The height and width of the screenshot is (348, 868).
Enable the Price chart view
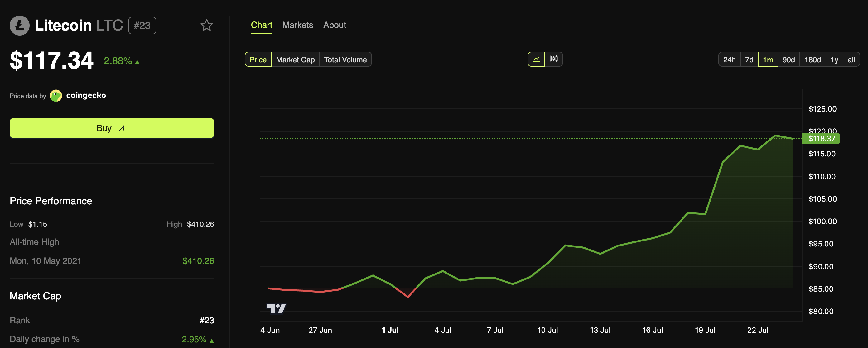258,59
